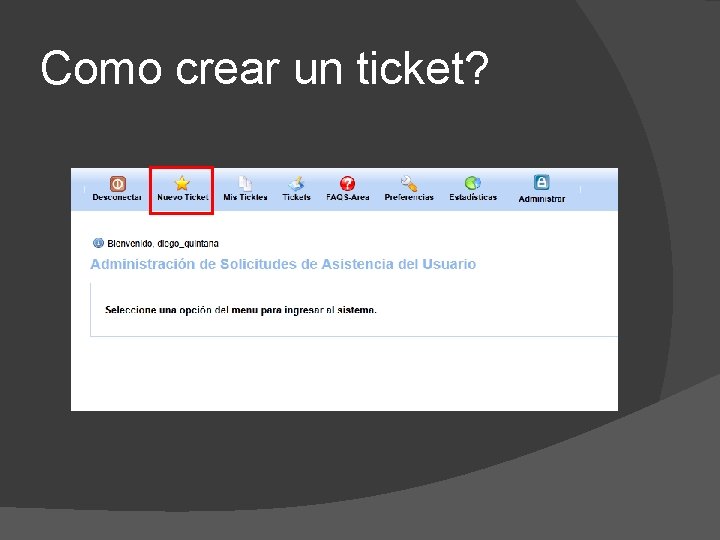The height and width of the screenshot is (540, 720).
Task: Click the Administrar lock icon
Action: 541,182
